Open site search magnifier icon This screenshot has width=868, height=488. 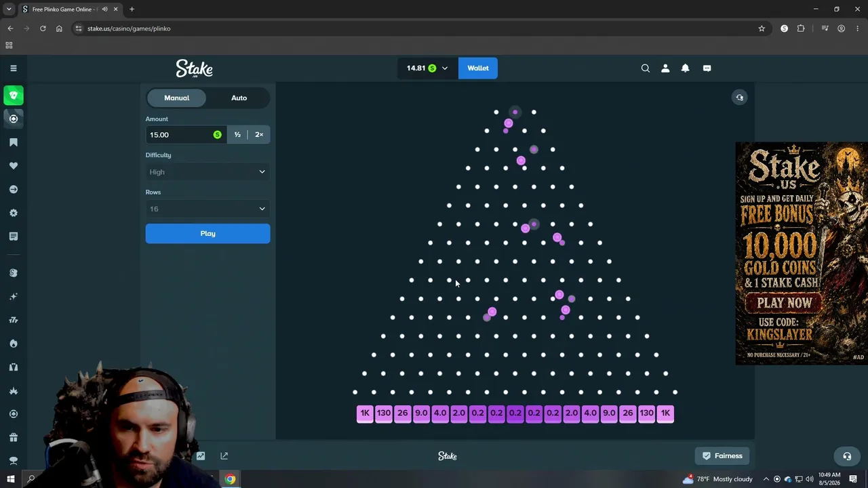click(x=646, y=68)
